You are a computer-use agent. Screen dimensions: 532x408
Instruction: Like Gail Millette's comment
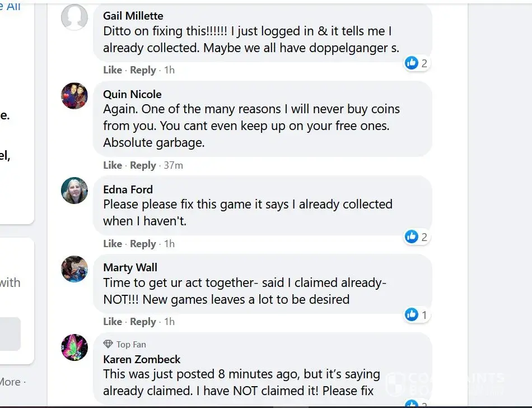(x=113, y=70)
